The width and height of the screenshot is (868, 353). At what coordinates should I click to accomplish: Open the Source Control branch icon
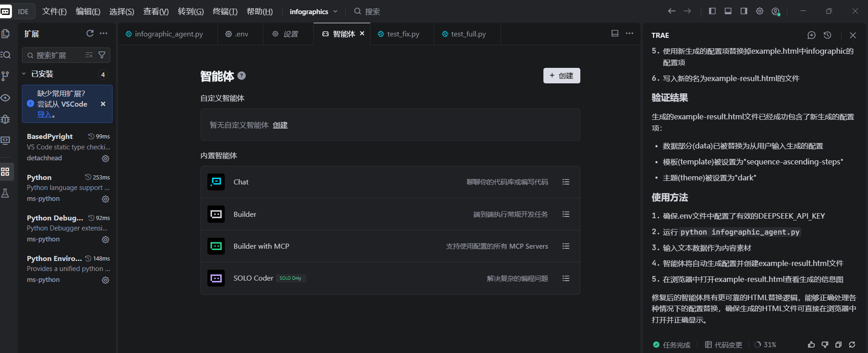(x=5, y=76)
